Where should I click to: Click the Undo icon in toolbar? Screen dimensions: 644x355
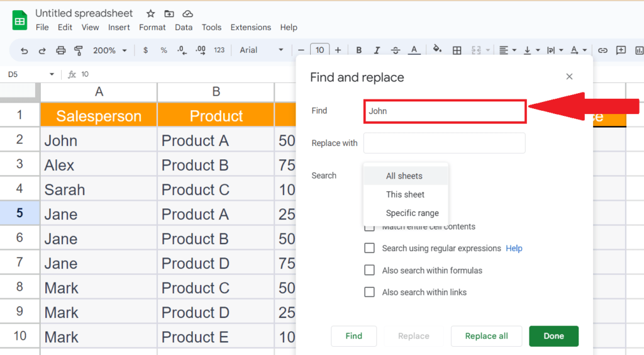click(25, 50)
